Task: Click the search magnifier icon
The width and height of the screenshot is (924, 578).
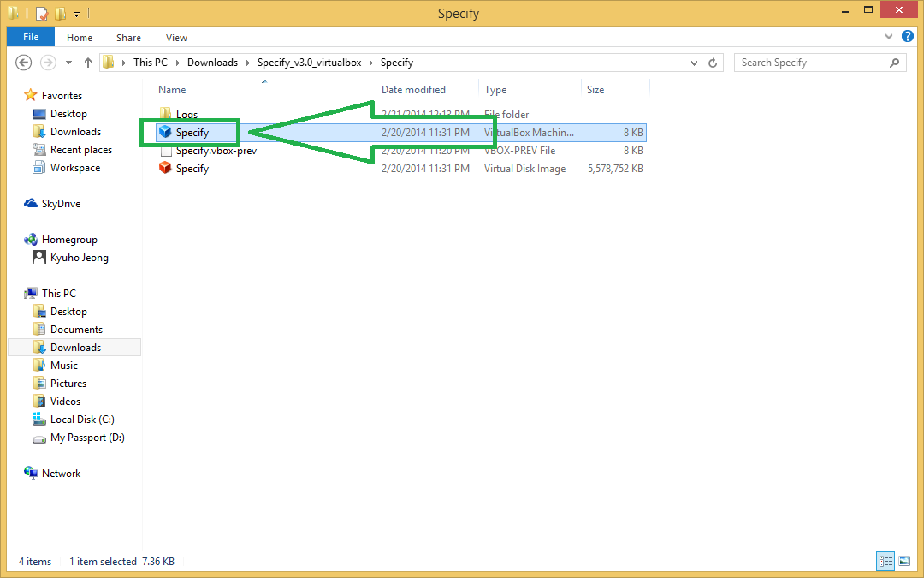Action: point(895,63)
